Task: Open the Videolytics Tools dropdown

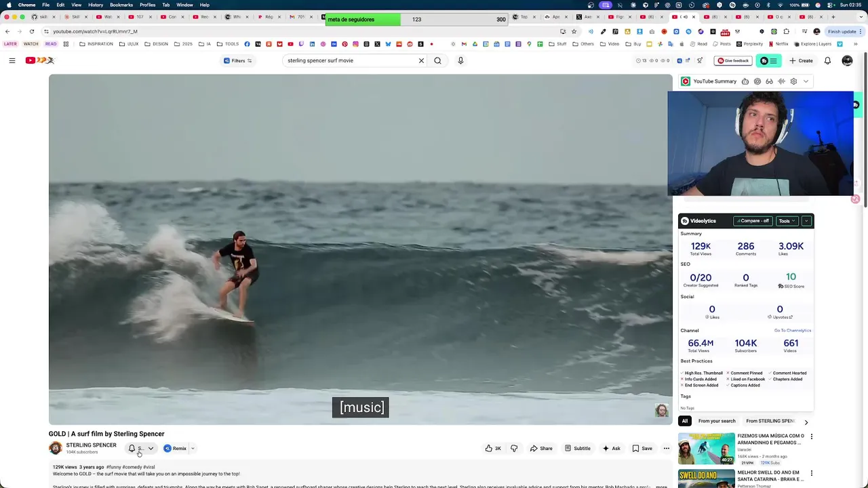Action: (787, 221)
